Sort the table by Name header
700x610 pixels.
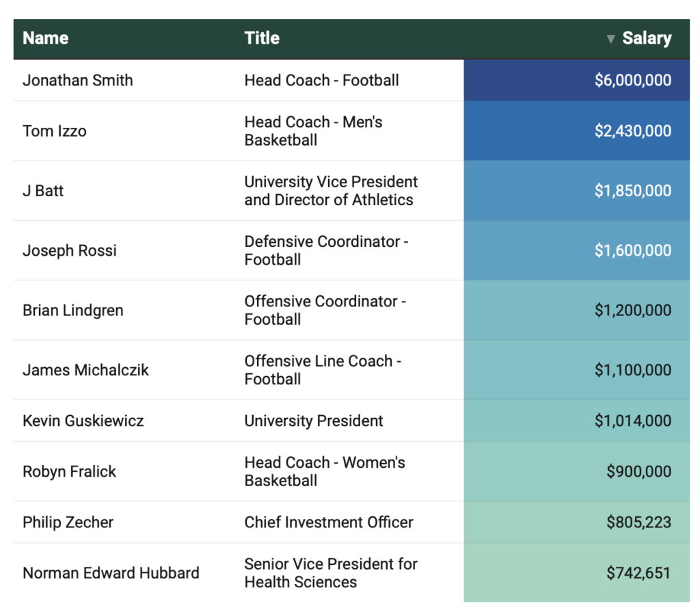pyautogui.click(x=46, y=38)
